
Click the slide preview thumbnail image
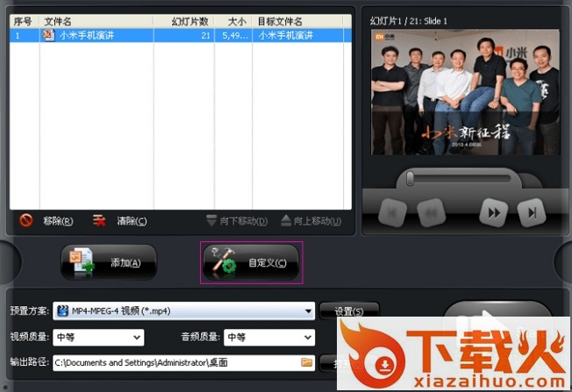(x=466, y=92)
